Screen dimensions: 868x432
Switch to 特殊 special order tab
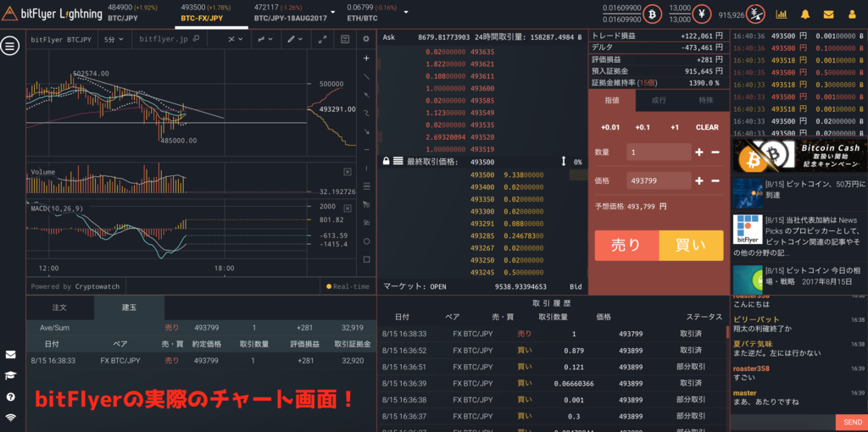[706, 101]
